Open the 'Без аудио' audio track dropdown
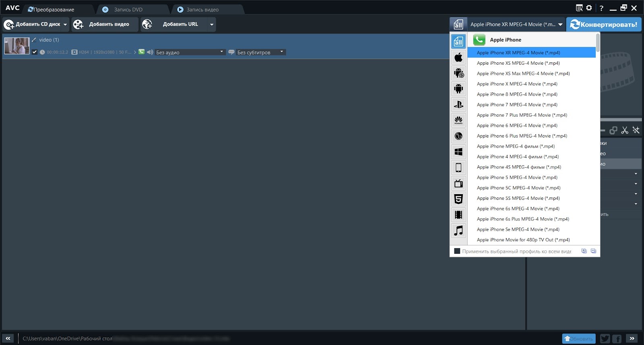This screenshot has height=345, width=644. coord(190,52)
